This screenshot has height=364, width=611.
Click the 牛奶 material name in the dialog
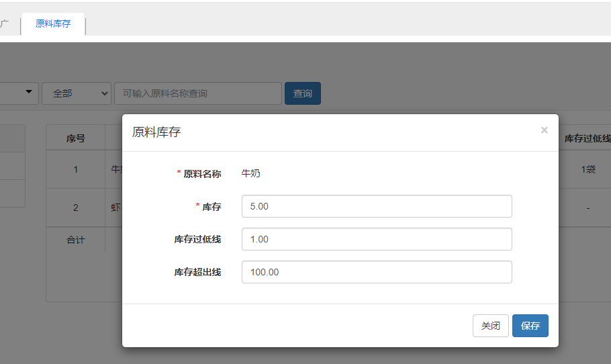click(250, 173)
